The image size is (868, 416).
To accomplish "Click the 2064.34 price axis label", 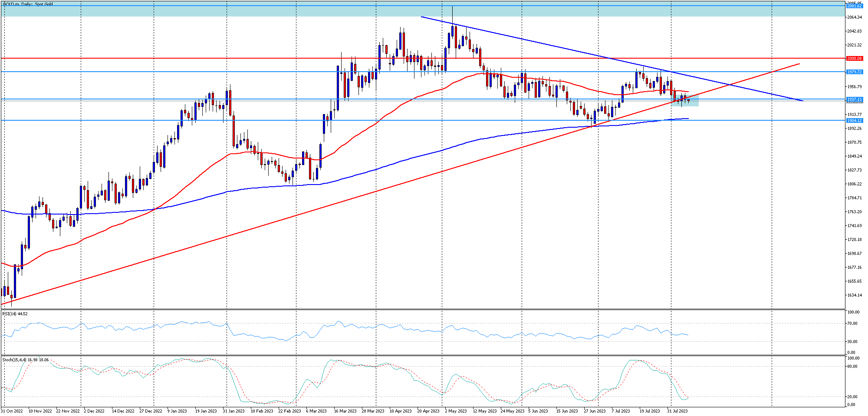I will pos(855,17).
